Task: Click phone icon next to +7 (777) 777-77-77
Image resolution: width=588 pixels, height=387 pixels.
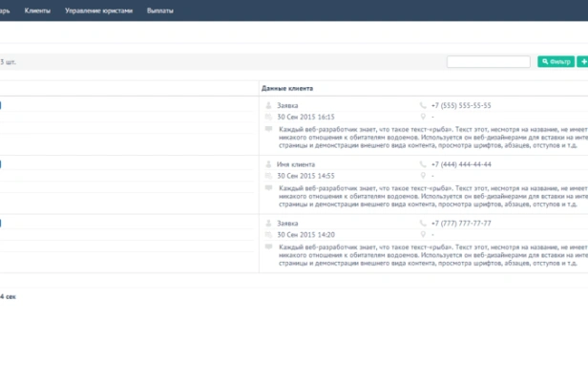Action: click(423, 224)
